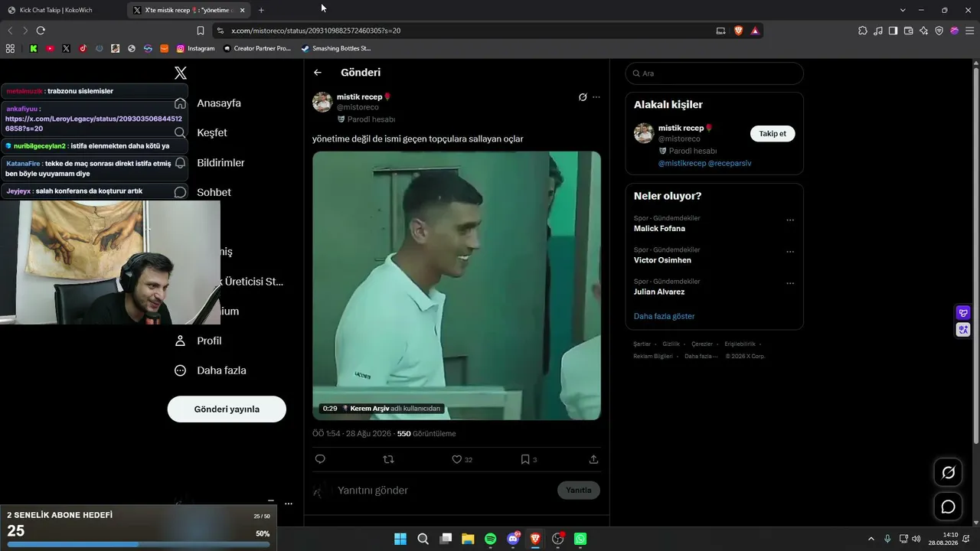Click the address bar URL
This screenshot has height=551, width=980.
pyautogui.click(x=315, y=31)
